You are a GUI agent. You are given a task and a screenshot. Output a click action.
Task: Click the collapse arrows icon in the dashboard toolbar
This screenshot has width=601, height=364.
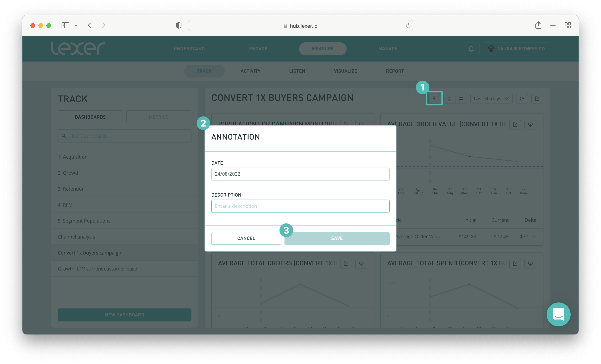[449, 98]
